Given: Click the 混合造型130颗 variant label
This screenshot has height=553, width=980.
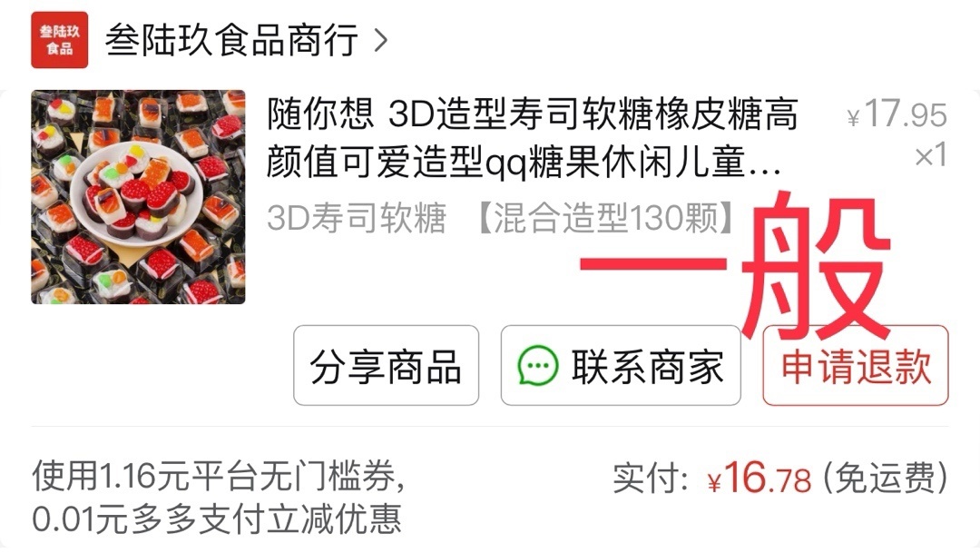Looking at the screenshot, I should click(x=605, y=218).
